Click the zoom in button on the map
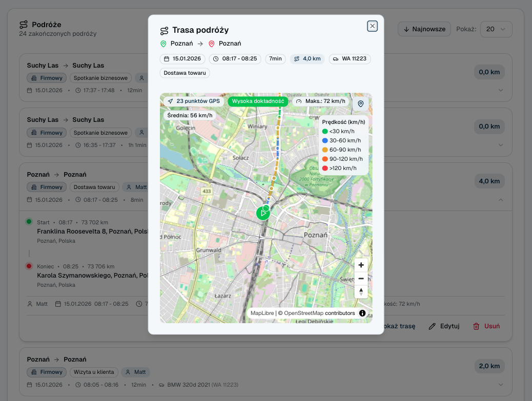Screen dimensions: 532x401 point(361,265)
